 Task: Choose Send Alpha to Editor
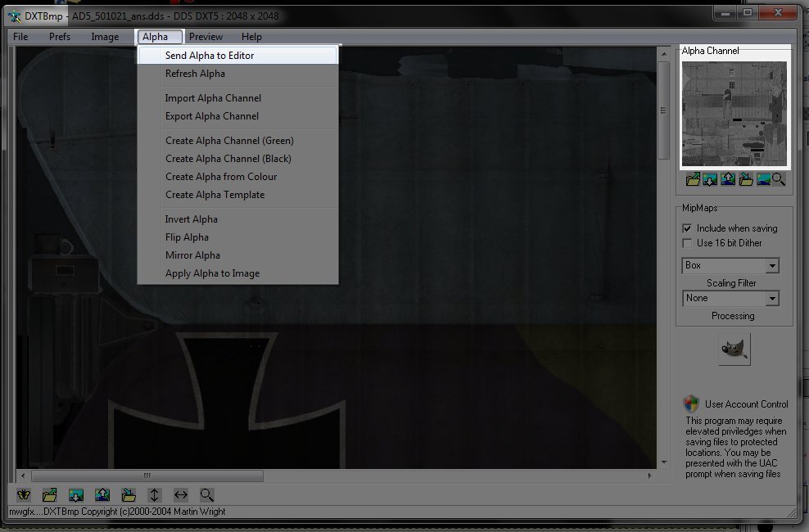click(x=237, y=55)
